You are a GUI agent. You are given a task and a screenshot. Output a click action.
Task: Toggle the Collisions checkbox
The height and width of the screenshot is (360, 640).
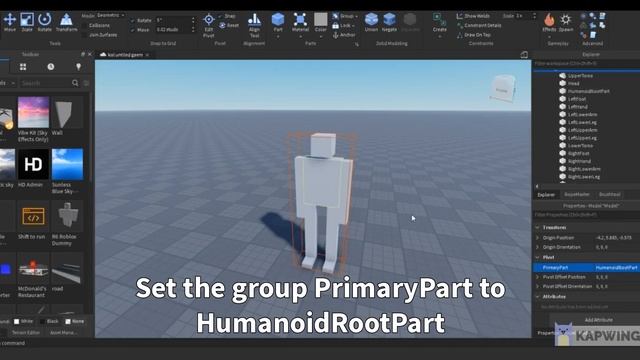[84, 25]
